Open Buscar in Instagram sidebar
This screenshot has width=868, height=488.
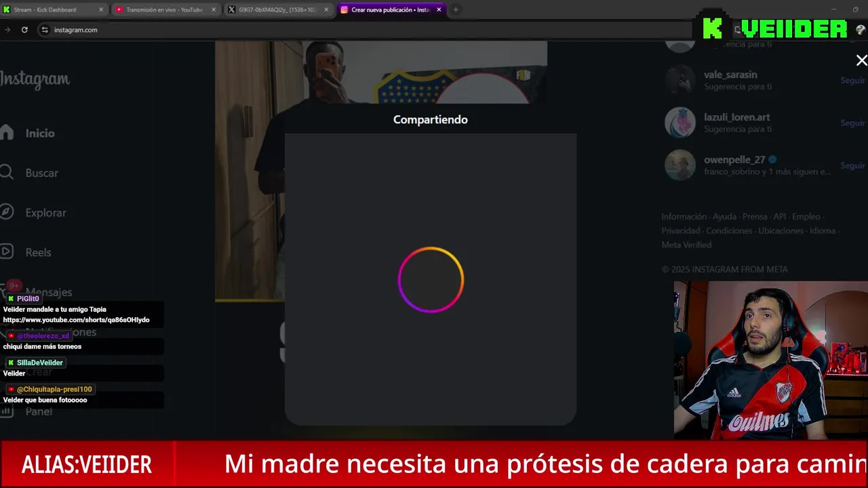[42, 173]
